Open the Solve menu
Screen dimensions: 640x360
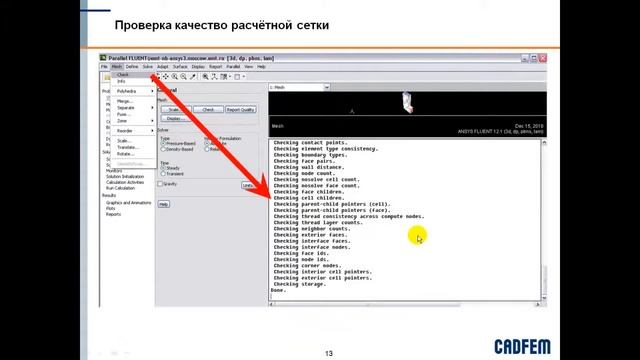click(147, 67)
